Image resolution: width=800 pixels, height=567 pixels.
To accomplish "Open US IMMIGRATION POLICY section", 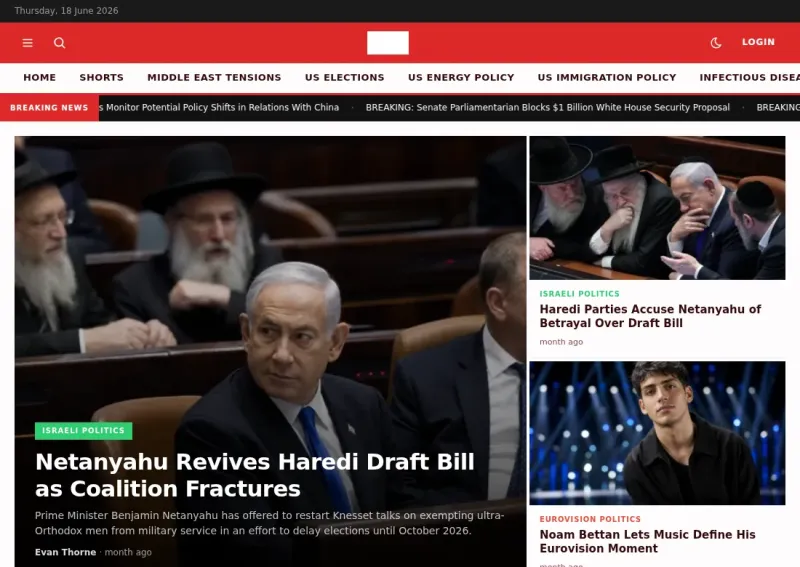I will 607,78.
